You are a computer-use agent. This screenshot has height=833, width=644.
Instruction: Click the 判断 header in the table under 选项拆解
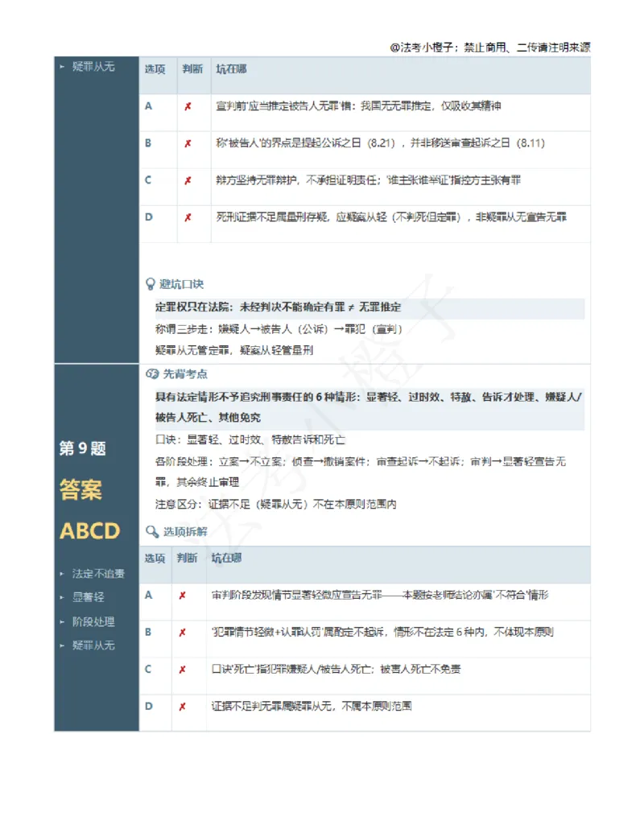(x=187, y=559)
